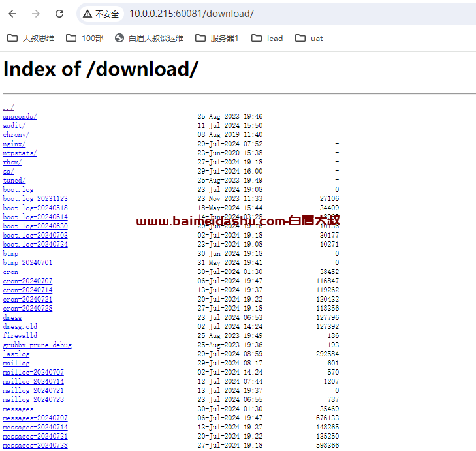Download boot.log-20240614 file
Image resolution: width=476 pixels, height=451 pixels.
tap(35, 217)
